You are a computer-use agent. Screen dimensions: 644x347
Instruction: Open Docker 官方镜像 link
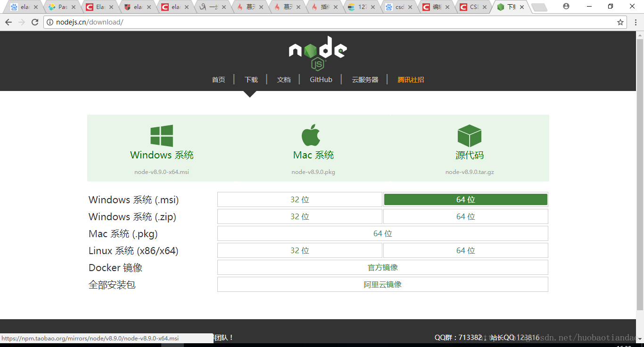point(383,267)
